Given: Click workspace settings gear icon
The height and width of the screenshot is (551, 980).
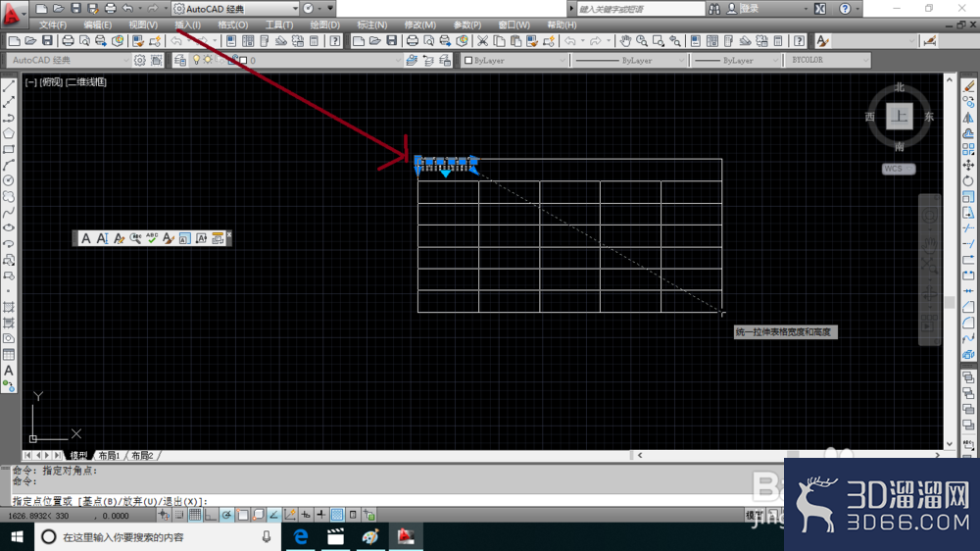Looking at the screenshot, I should pyautogui.click(x=139, y=60).
